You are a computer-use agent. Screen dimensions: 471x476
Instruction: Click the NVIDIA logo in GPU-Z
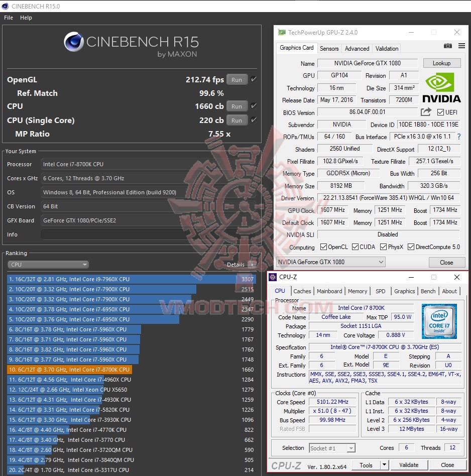441,88
